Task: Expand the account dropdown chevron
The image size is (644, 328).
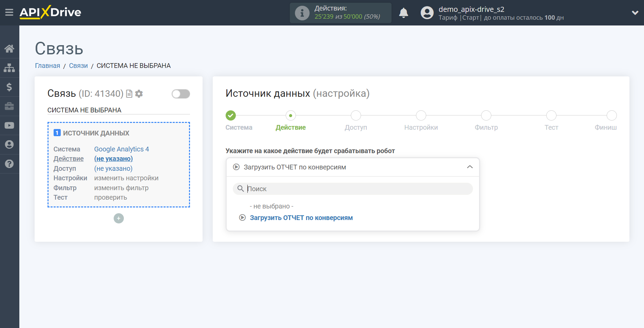Action: click(x=635, y=13)
